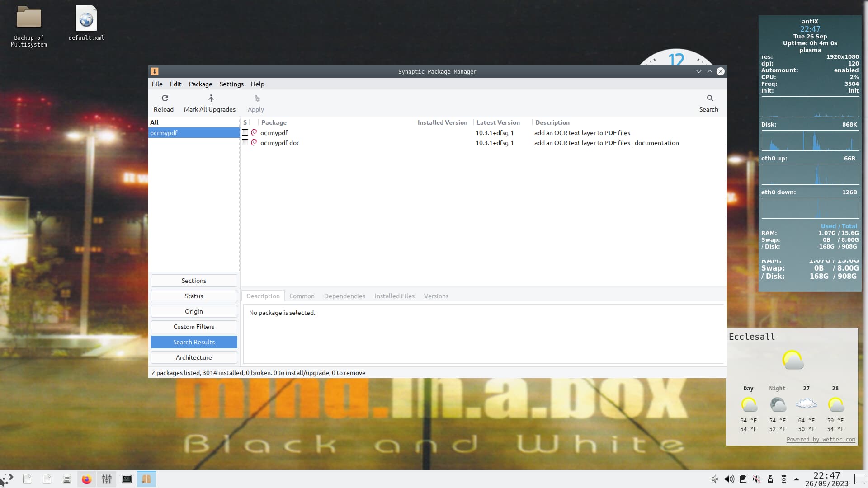Click the Origin filter button
The height and width of the screenshot is (488, 868).
[x=194, y=311]
